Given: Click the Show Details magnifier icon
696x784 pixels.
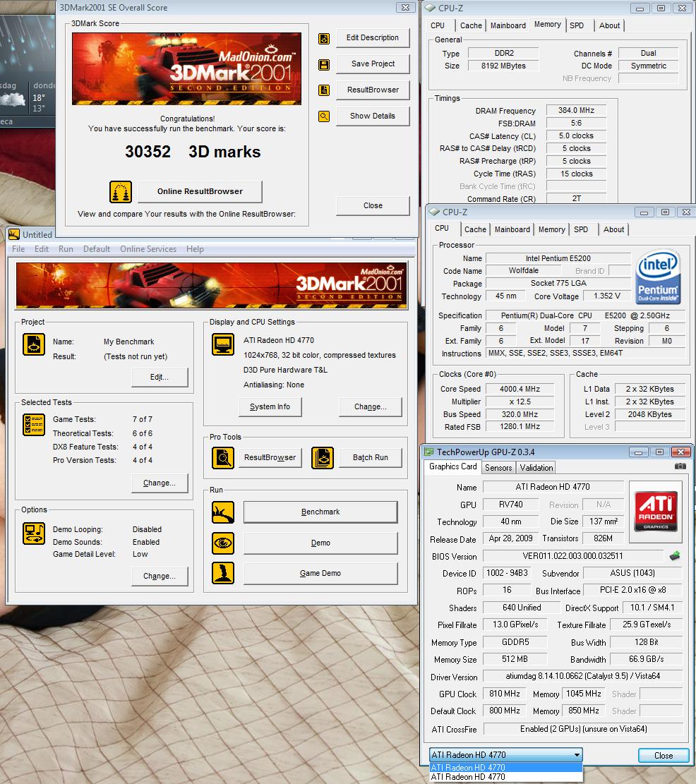Looking at the screenshot, I should [x=324, y=116].
